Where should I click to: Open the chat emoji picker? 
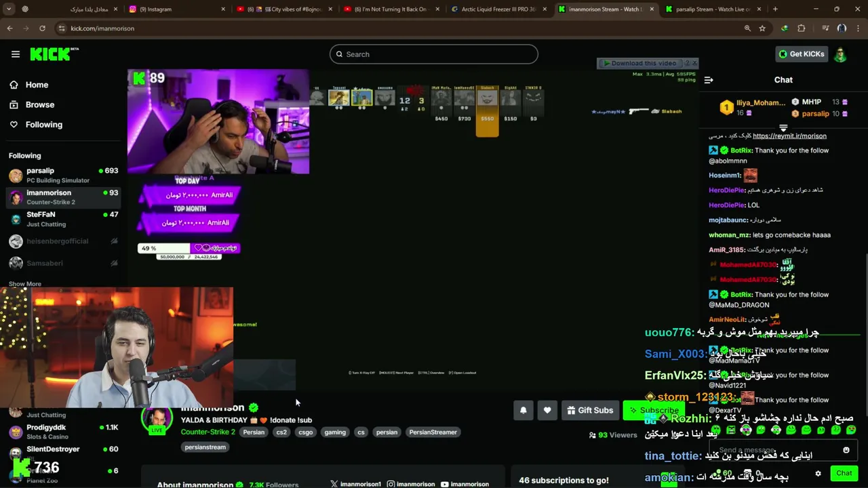(x=846, y=450)
